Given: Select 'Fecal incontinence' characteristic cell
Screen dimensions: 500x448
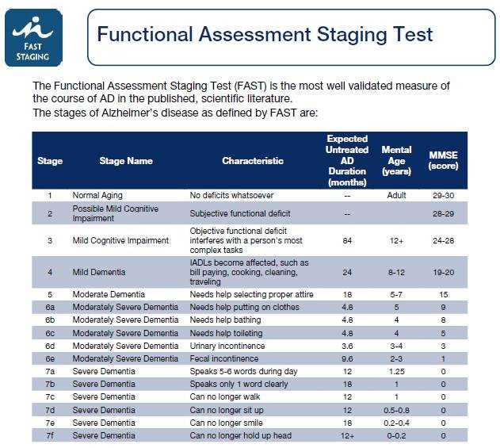Looking at the screenshot, I should [x=224, y=358].
